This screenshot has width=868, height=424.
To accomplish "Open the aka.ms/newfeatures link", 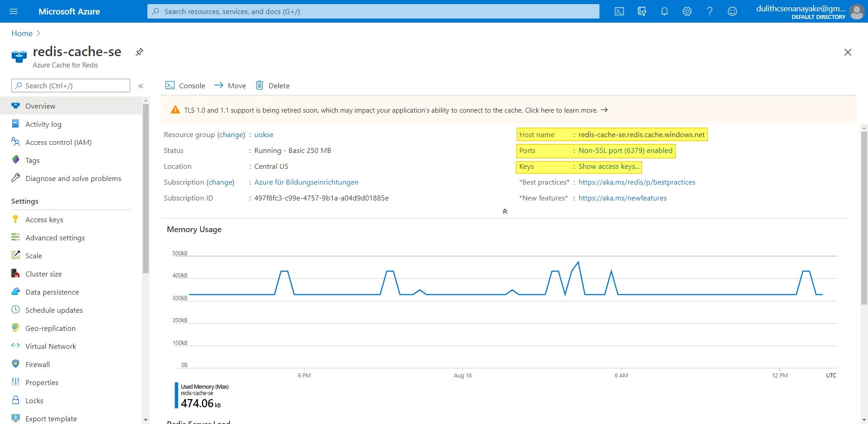I will (x=623, y=198).
